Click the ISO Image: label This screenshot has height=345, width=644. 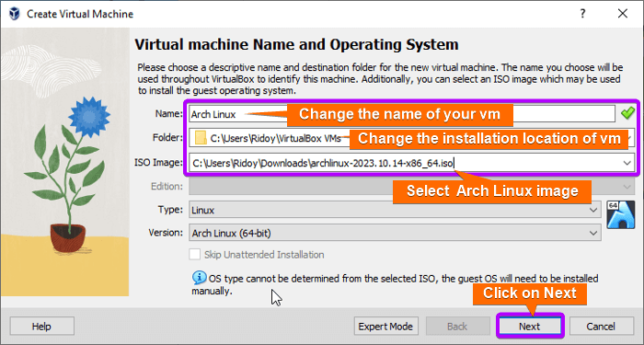click(x=158, y=163)
